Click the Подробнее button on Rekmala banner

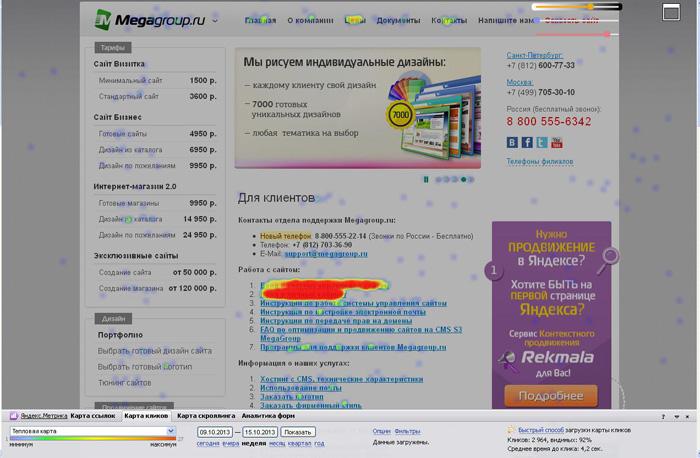[551, 396]
